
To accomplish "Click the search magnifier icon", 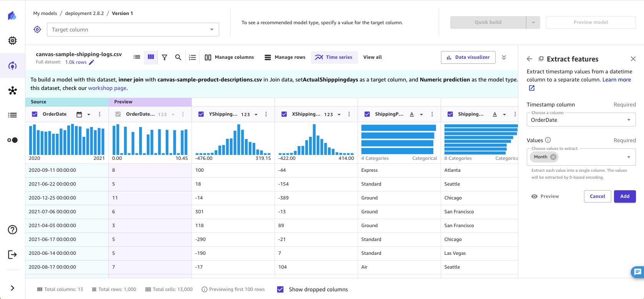I will pyautogui.click(x=178, y=57).
